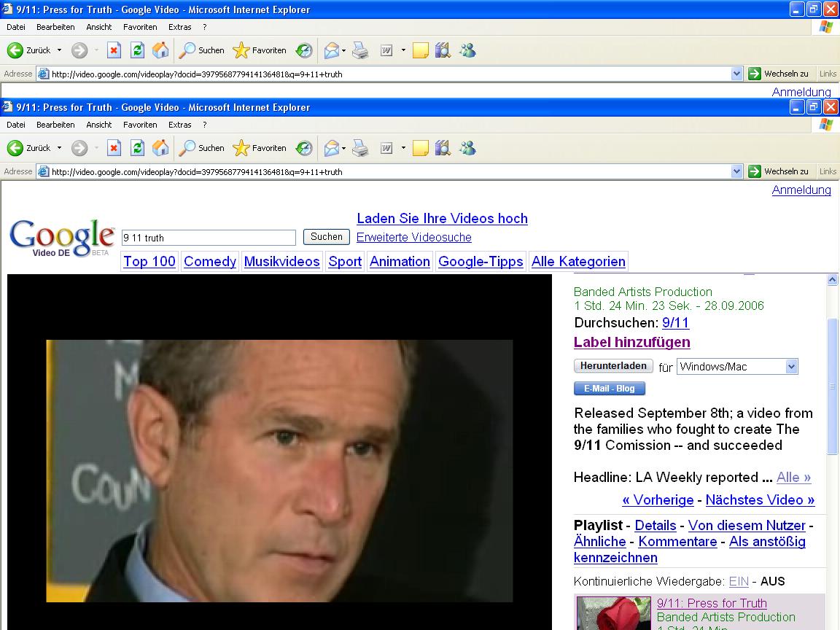
Task: Open the Bearbeiten menu in the front window
Action: 55,125
